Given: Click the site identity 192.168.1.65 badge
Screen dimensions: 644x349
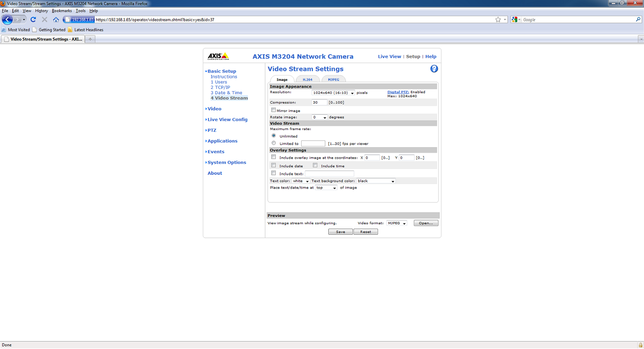Looking at the screenshot, I should pos(79,20).
